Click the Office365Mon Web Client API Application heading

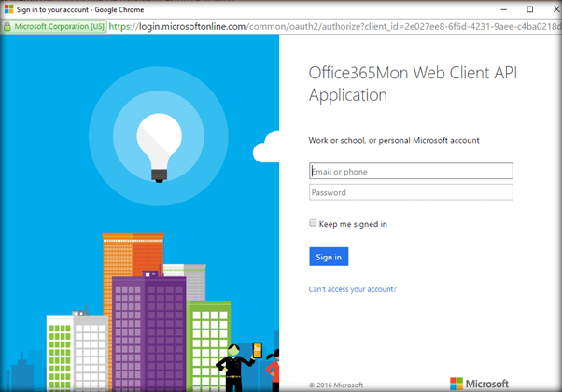(x=413, y=84)
